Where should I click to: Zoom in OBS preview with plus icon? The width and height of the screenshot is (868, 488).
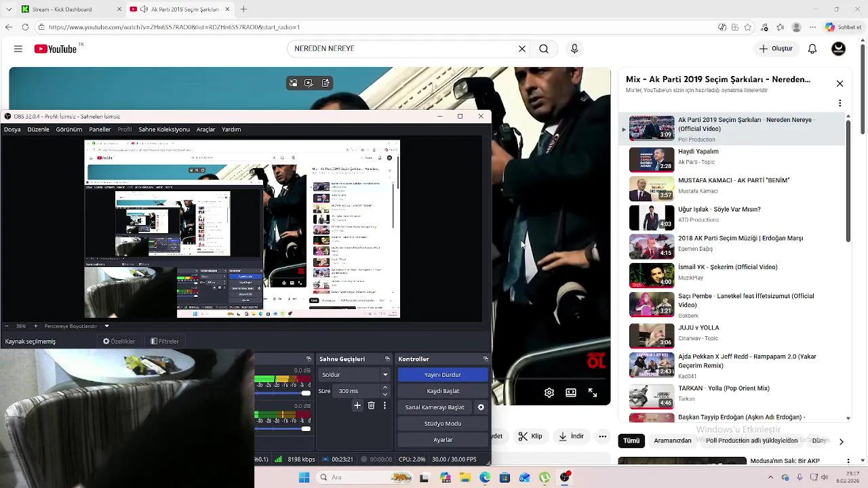[36, 326]
